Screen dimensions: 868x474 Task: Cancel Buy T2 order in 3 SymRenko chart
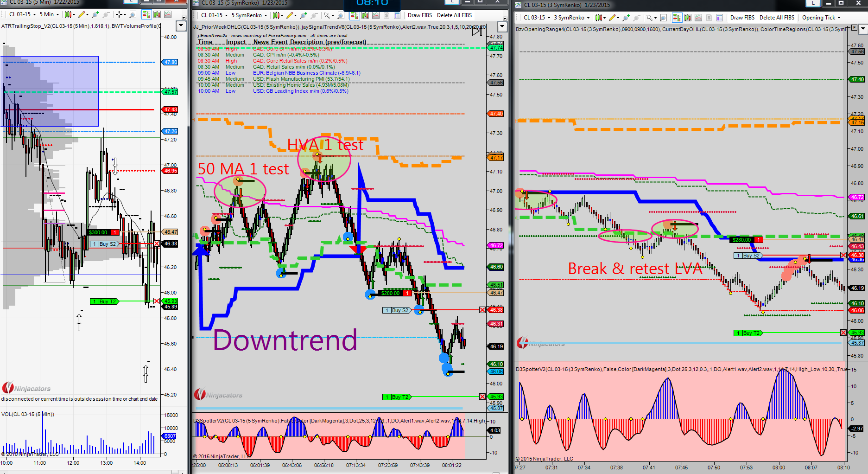[843, 333]
